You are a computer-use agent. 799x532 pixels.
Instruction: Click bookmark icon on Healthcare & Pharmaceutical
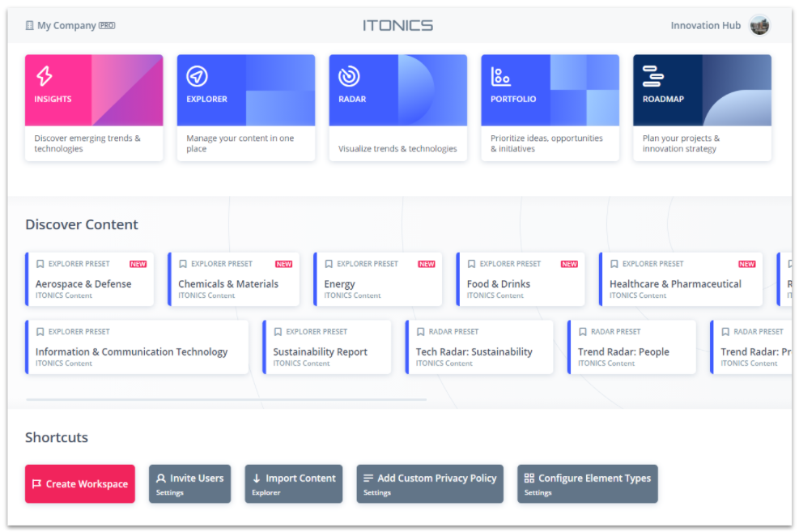[614, 264]
